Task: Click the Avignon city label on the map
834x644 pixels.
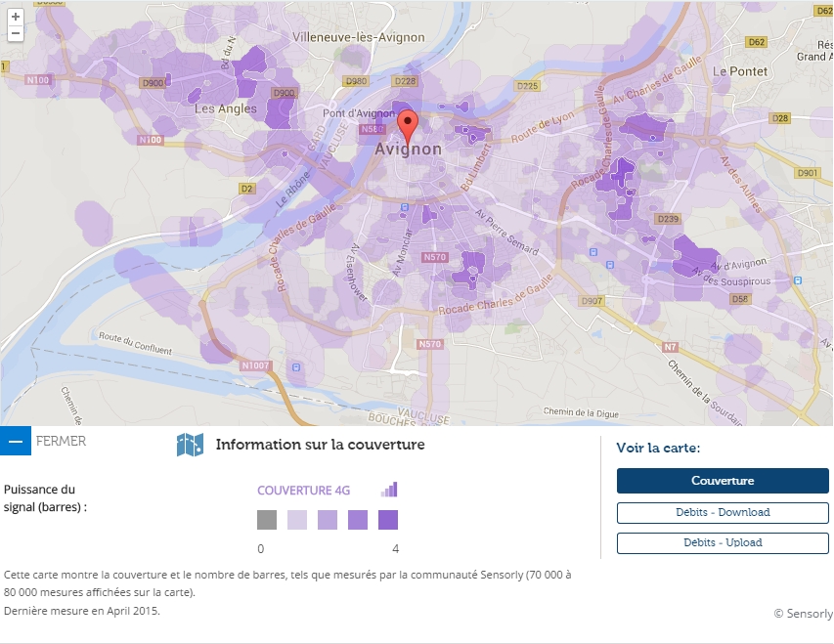Action: [x=410, y=149]
